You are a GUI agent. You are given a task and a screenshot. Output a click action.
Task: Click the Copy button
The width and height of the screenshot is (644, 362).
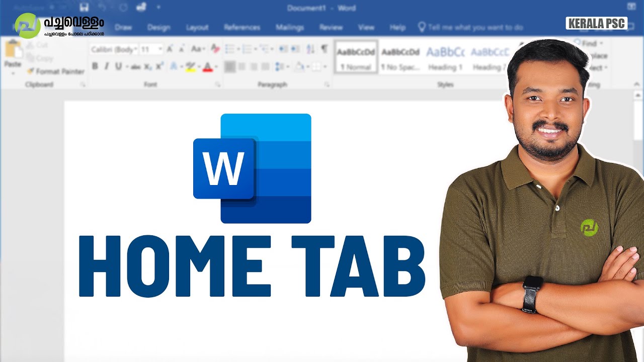[x=39, y=58]
